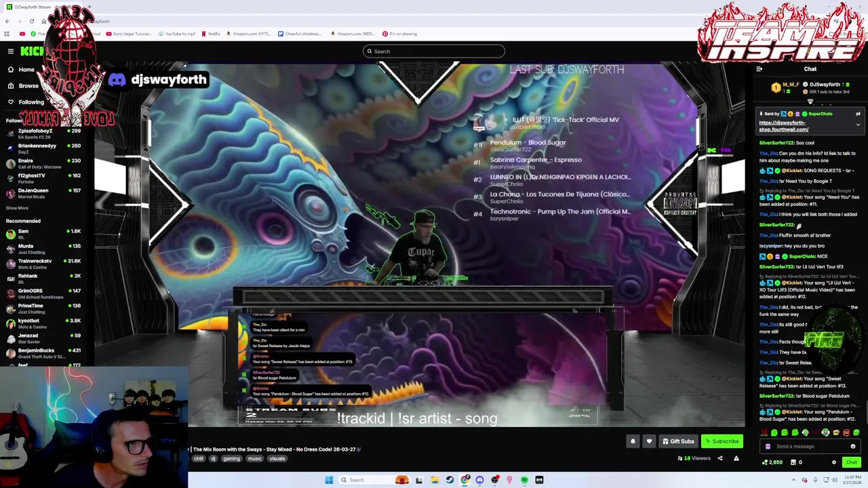868x488 pixels.
Task: Click SilverSurfer722 username on Soo cool message
Action: pos(776,143)
